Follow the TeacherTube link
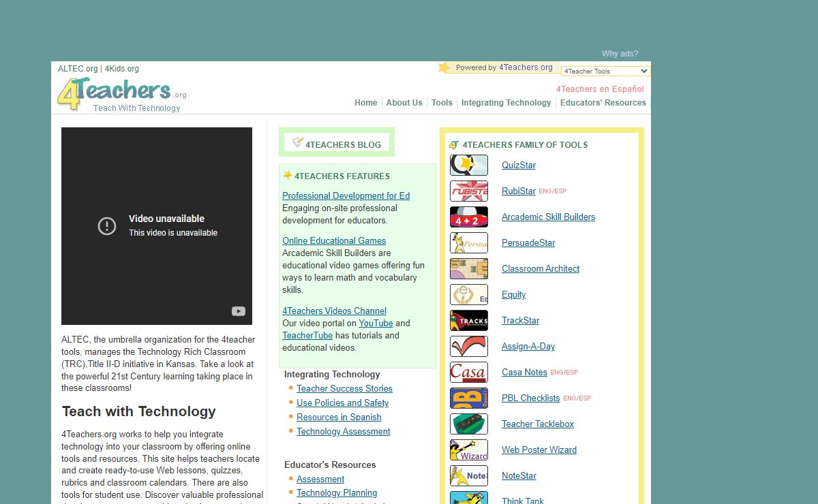Viewport: 818px width, 504px height. pyautogui.click(x=307, y=335)
